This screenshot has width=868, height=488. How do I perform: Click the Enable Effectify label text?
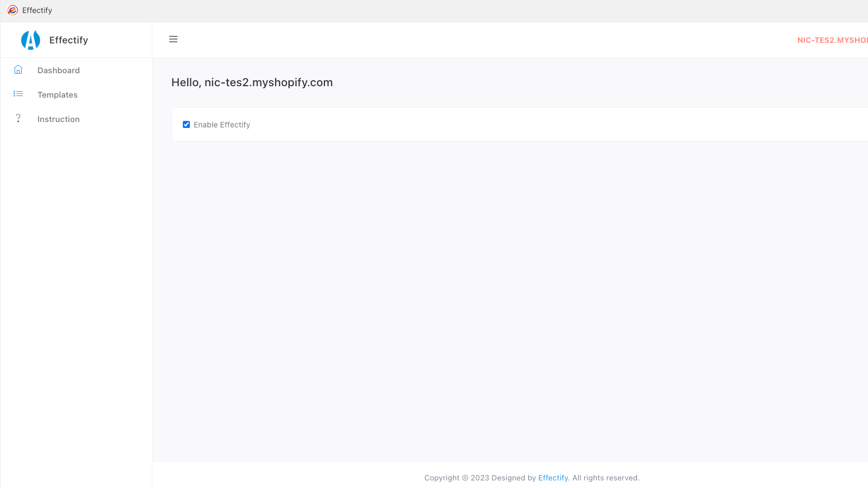pyautogui.click(x=222, y=125)
